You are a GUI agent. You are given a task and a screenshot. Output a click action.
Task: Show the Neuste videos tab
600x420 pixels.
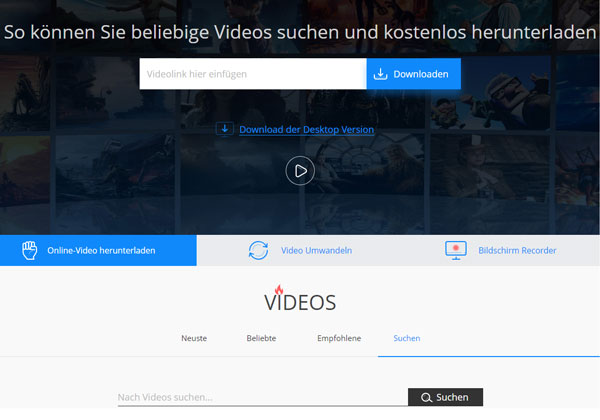[194, 338]
